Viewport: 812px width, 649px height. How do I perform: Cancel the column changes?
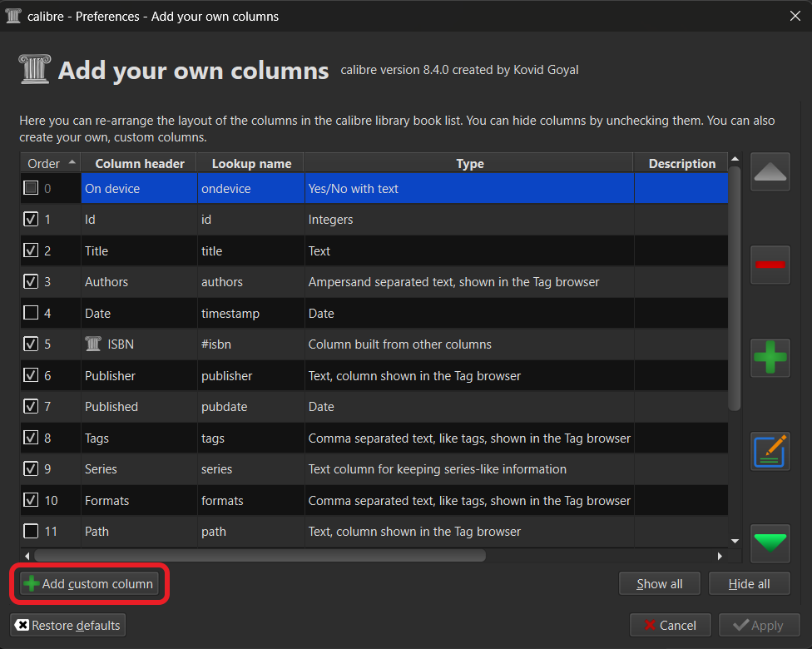(x=670, y=625)
